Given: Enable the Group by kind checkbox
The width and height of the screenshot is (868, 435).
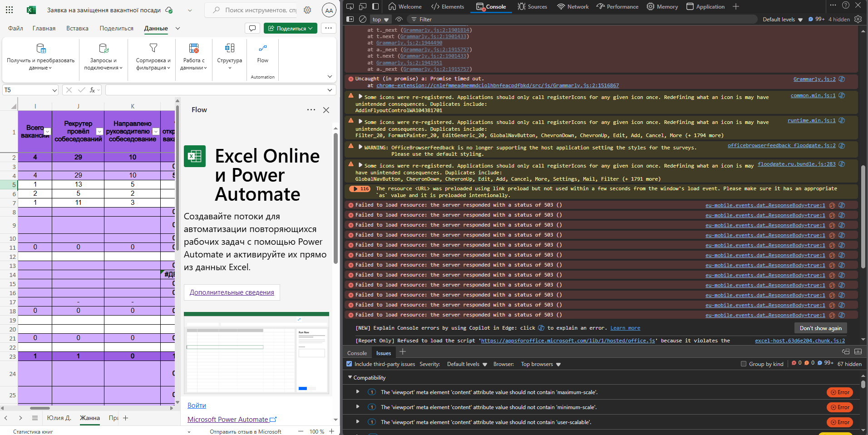Looking at the screenshot, I should (744, 364).
